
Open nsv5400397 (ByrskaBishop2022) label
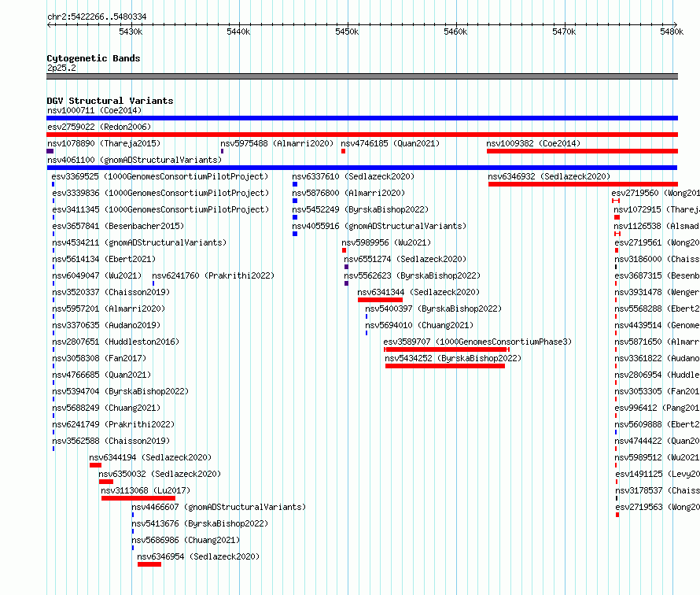pyautogui.click(x=433, y=309)
